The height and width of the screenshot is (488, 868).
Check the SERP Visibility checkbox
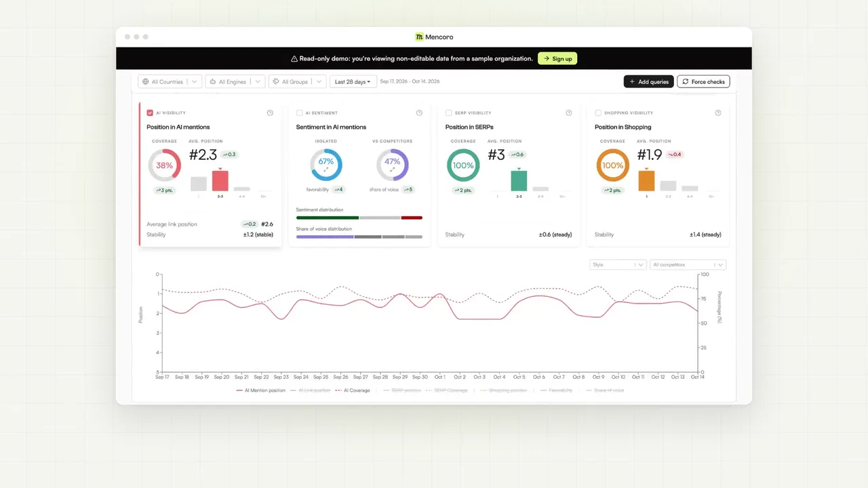448,113
